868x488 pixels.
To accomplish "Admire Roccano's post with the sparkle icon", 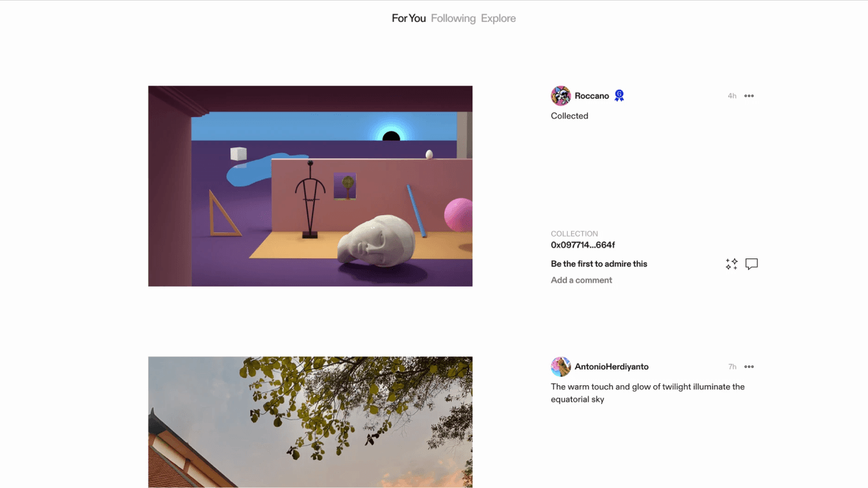I will pyautogui.click(x=732, y=264).
